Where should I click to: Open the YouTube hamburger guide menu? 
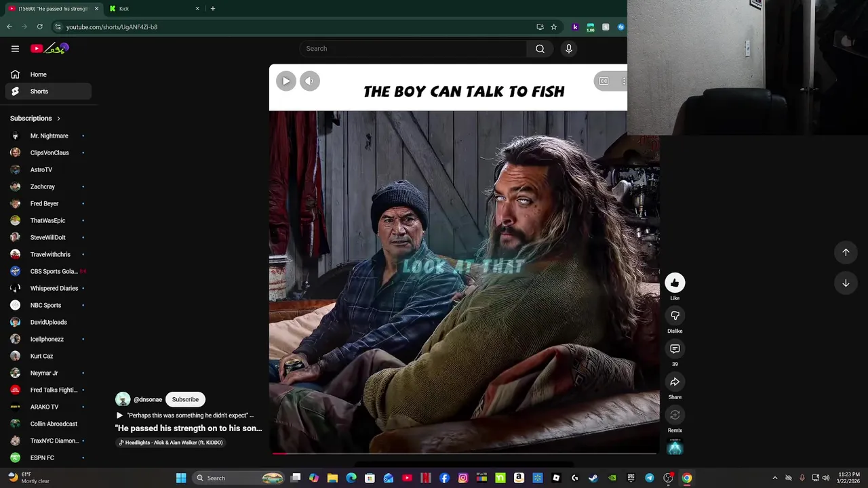tap(15, 49)
